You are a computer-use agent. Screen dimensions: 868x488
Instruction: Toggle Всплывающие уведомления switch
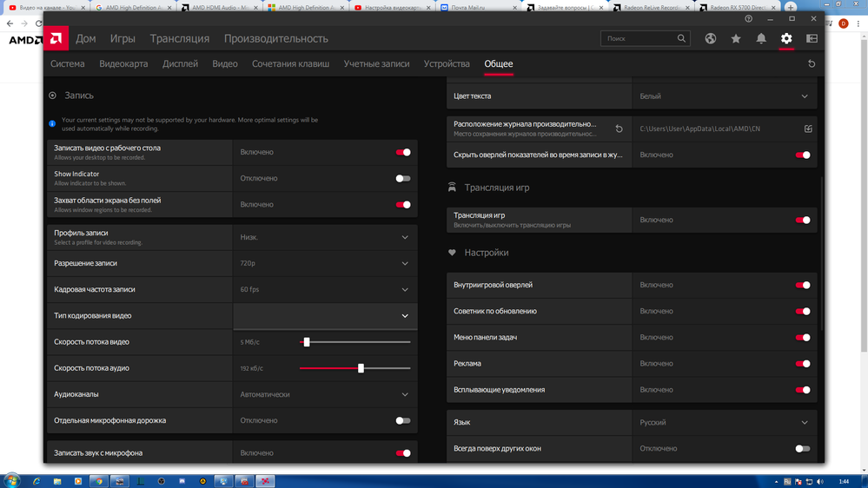(x=803, y=390)
